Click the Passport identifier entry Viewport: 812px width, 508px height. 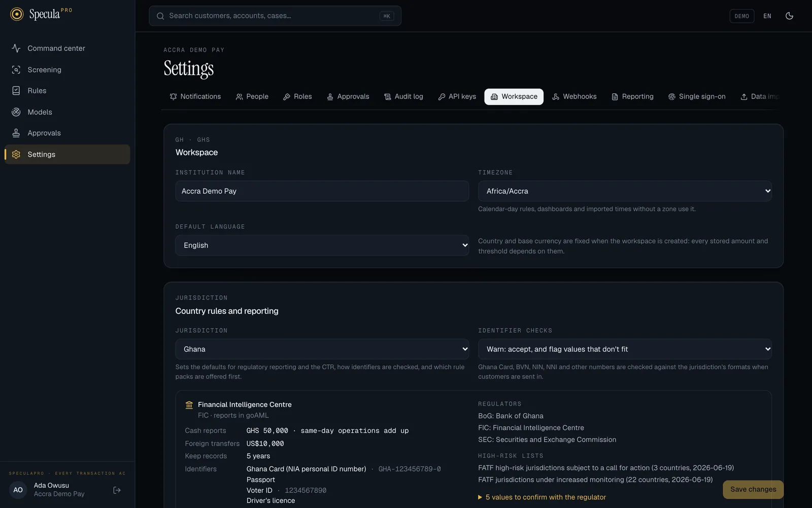point(261,480)
